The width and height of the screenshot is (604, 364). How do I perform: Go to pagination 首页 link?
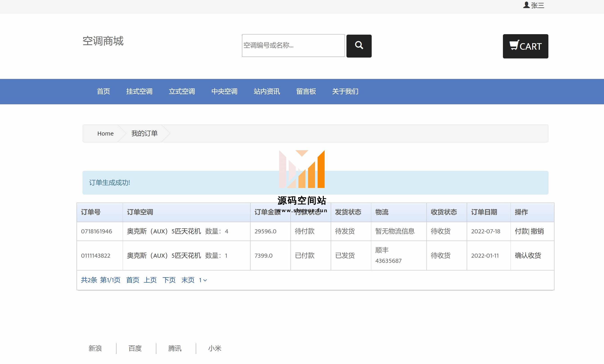click(133, 280)
